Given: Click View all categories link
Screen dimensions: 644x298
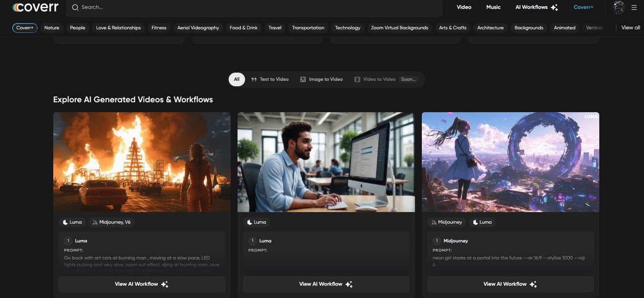Looking at the screenshot, I should (x=631, y=27).
